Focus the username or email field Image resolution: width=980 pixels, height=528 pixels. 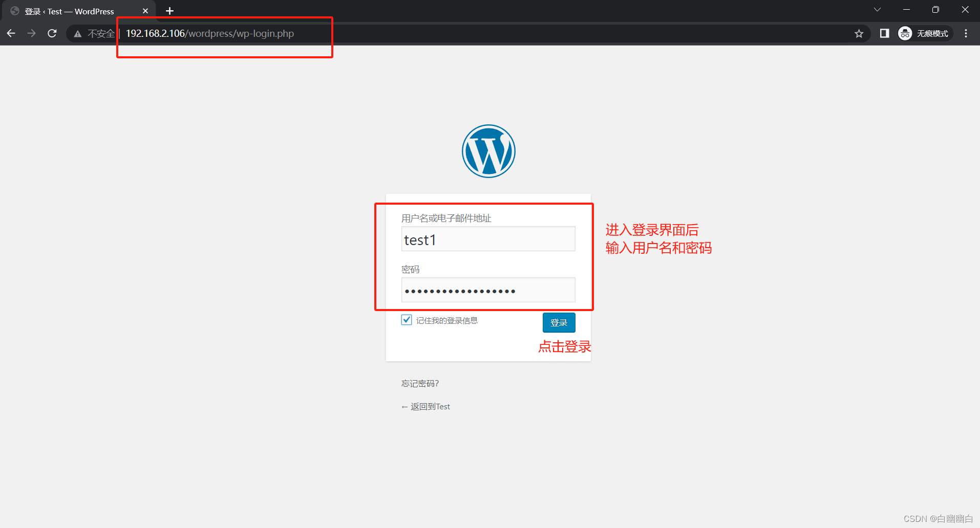click(x=488, y=239)
